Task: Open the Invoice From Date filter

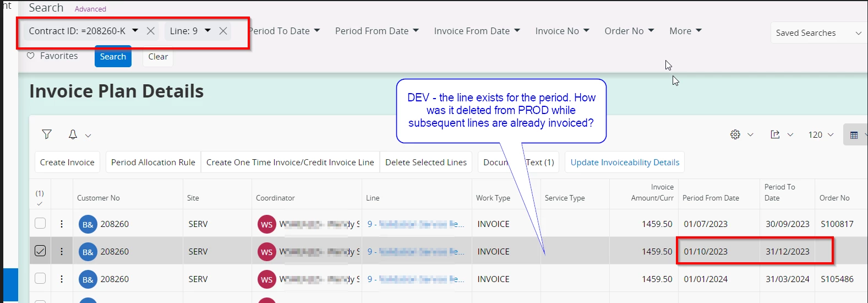Action: pyautogui.click(x=477, y=31)
